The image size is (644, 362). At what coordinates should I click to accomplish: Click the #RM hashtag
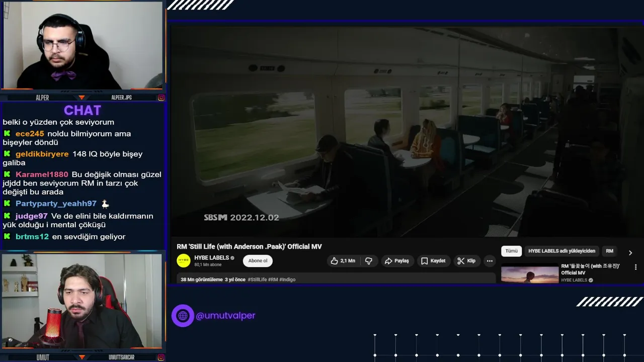tap(273, 280)
